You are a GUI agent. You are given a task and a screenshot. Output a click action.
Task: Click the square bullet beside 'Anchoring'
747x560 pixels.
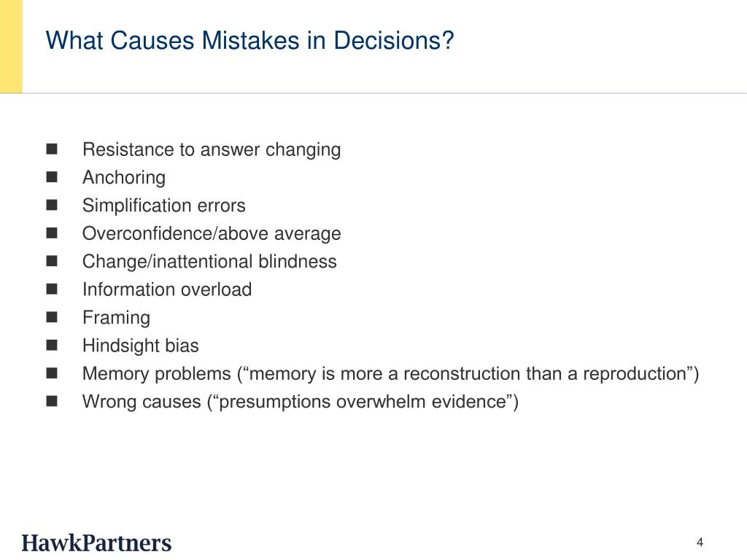[x=52, y=177]
